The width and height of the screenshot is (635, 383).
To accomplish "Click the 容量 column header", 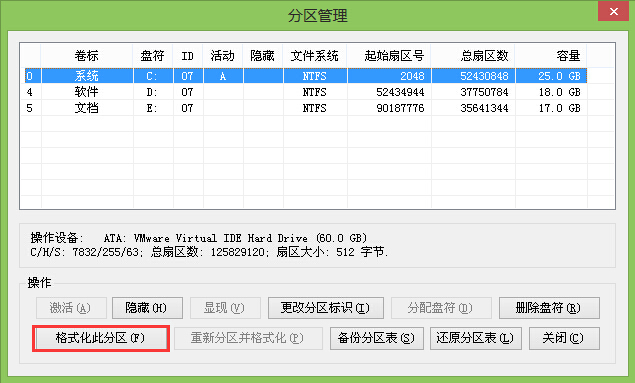I will point(551,55).
